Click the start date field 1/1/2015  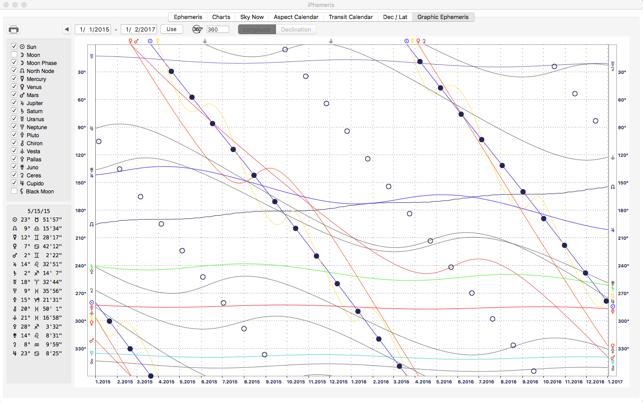pyautogui.click(x=95, y=30)
